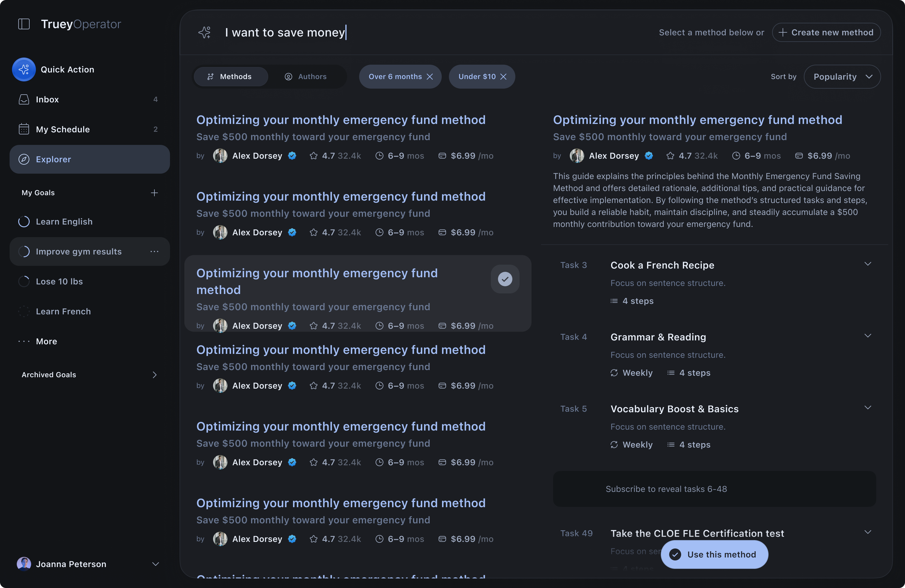Image resolution: width=905 pixels, height=588 pixels.
Task: Open My Schedule calendar icon
Action: [x=24, y=129]
